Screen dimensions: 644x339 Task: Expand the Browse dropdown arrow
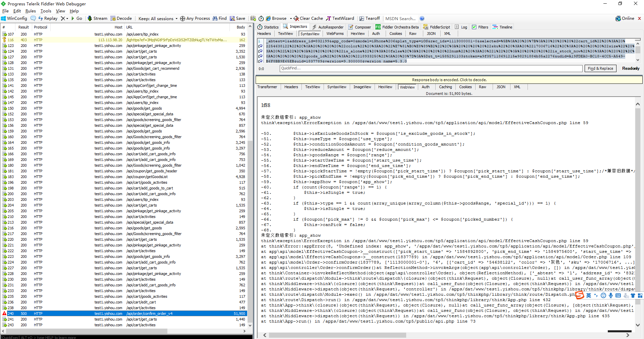[290, 18]
